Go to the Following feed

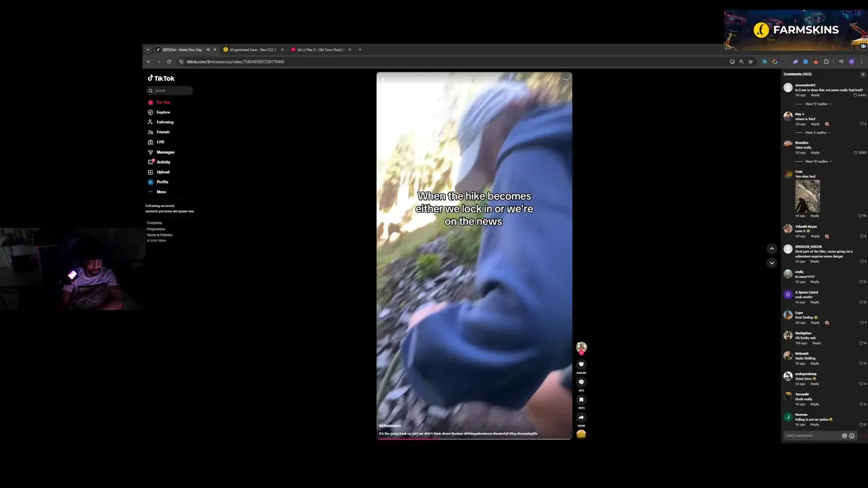(x=161, y=122)
